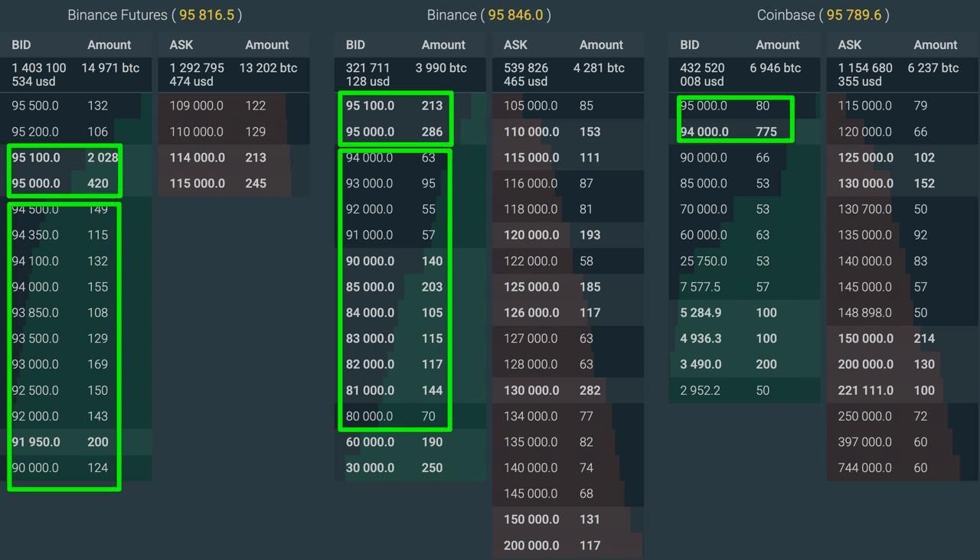Select the 200 000.0 ask on Binance
Screen dimensions: 980x560
[531, 545]
